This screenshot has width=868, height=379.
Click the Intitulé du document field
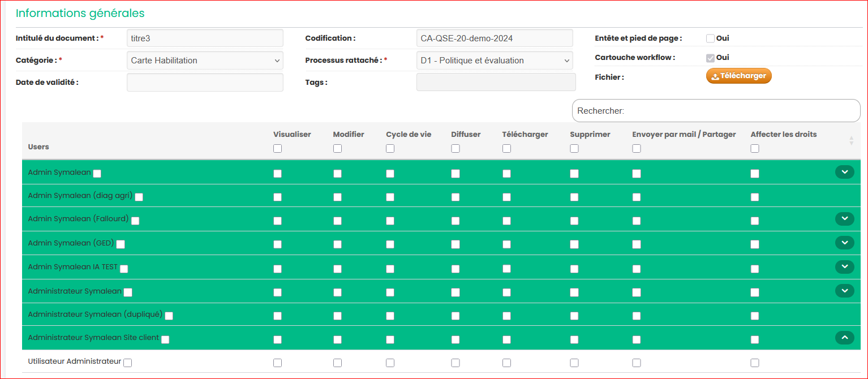[205, 38]
